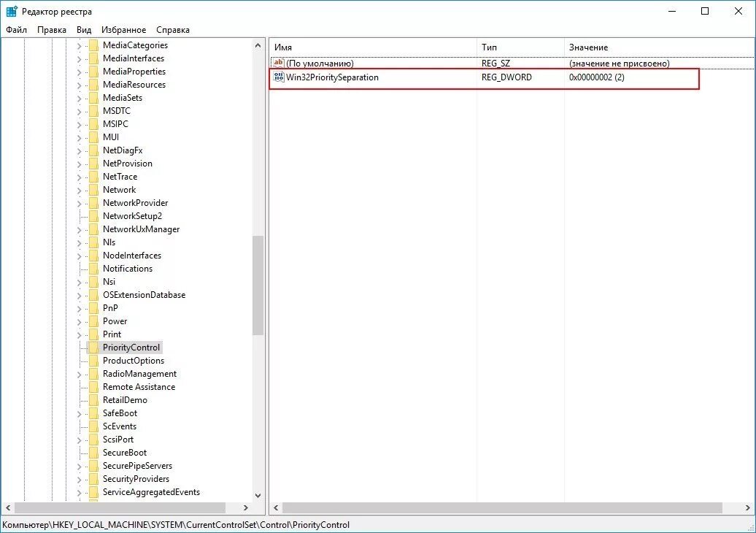Viewport: 756px width, 533px height.
Task: Expand the RadioManagement key
Action: pyautogui.click(x=80, y=375)
